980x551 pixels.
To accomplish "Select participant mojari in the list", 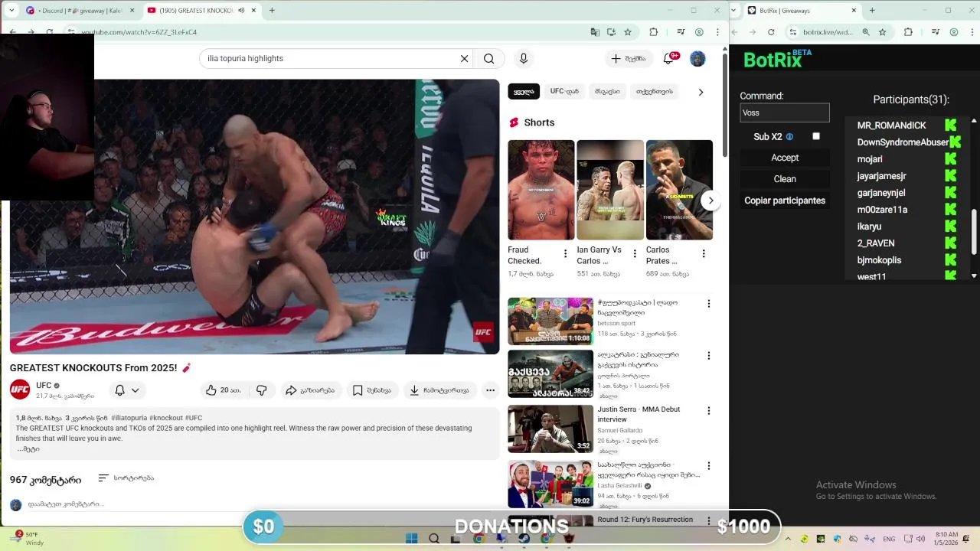I will pos(870,159).
